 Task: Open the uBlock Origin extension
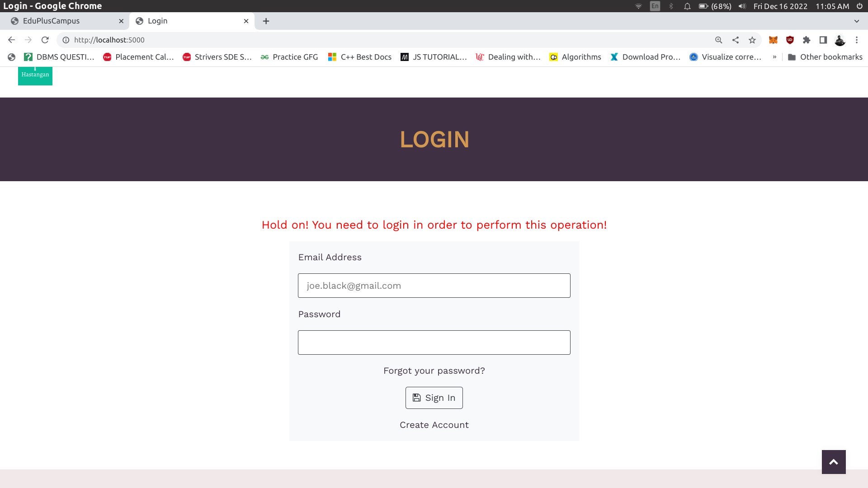click(x=790, y=40)
